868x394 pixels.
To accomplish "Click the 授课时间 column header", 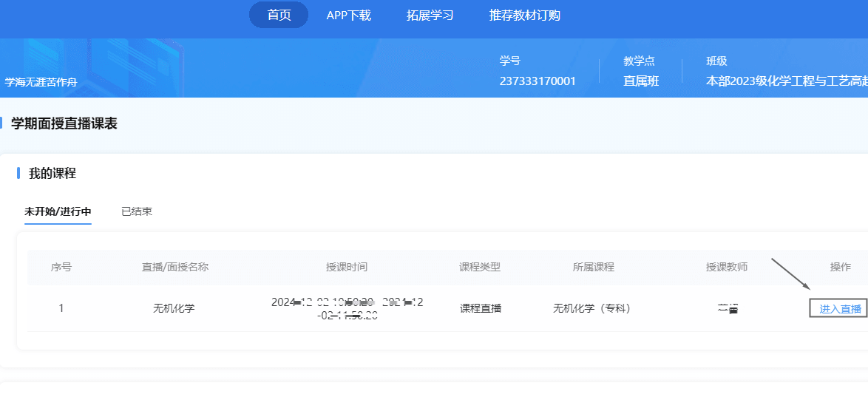I will [x=347, y=267].
